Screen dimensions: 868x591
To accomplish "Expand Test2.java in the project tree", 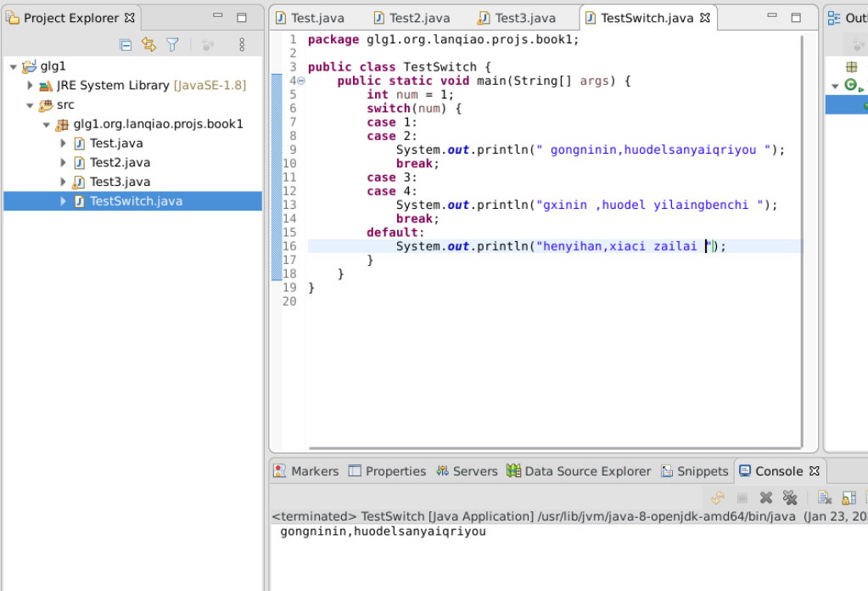I will [x=63, y=163].
